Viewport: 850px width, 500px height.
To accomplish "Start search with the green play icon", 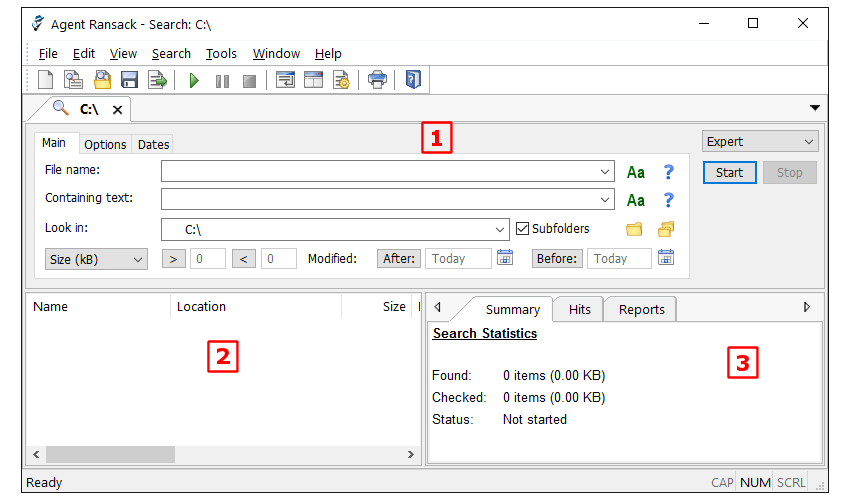I will (x=194, y=81).
